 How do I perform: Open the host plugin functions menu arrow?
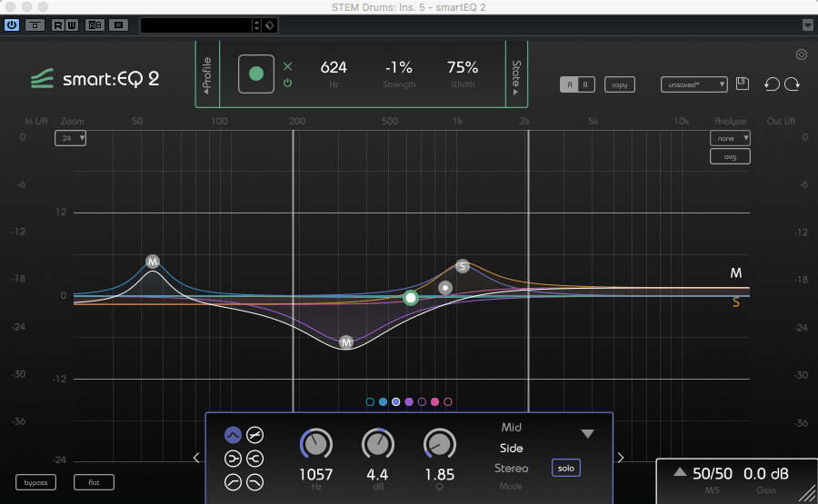tap(807, 25)
